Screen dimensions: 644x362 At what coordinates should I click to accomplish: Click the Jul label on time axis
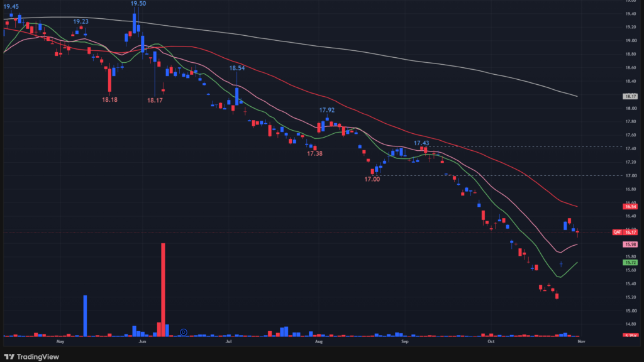point(228,341)
